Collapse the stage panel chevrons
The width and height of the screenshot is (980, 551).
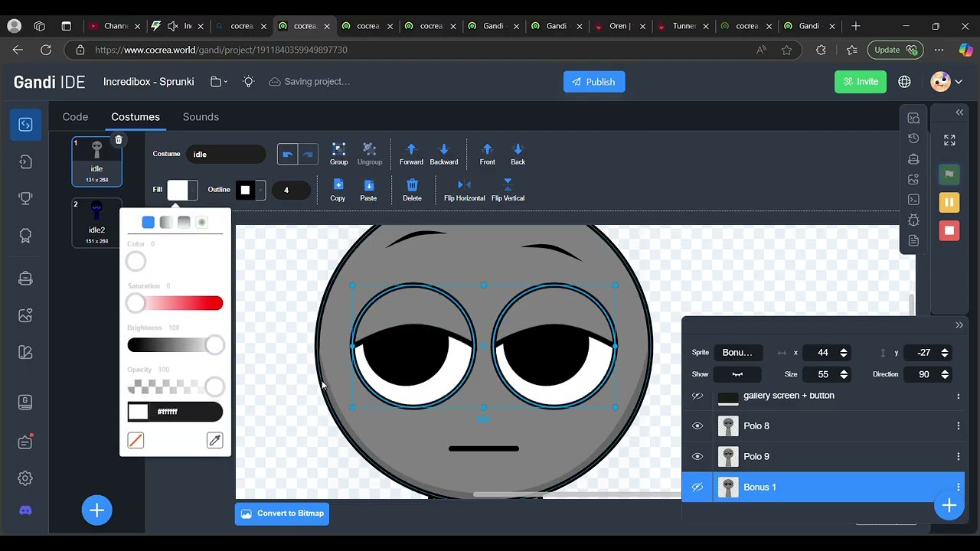959,112
